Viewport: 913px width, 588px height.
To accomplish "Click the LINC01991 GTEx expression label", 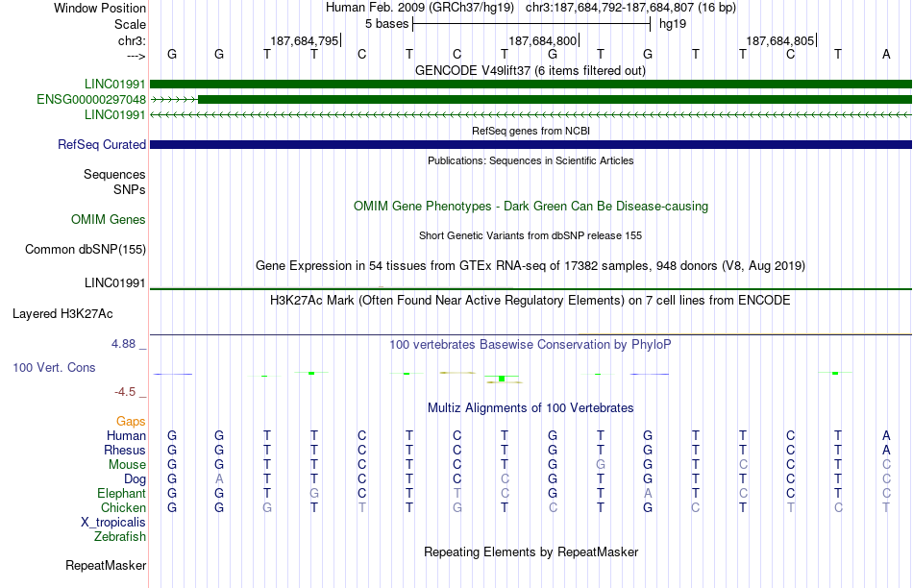I will [114, 282].
